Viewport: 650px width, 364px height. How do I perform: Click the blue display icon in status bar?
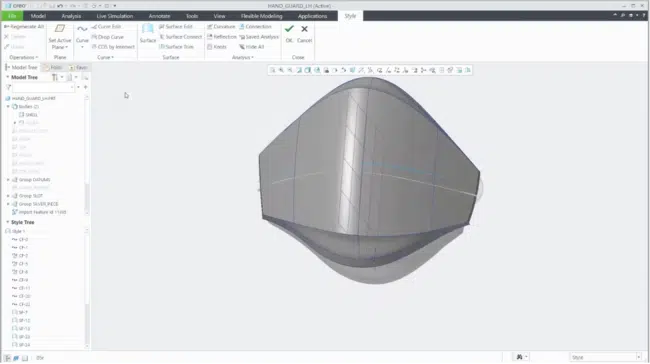(x=16, y=358)
